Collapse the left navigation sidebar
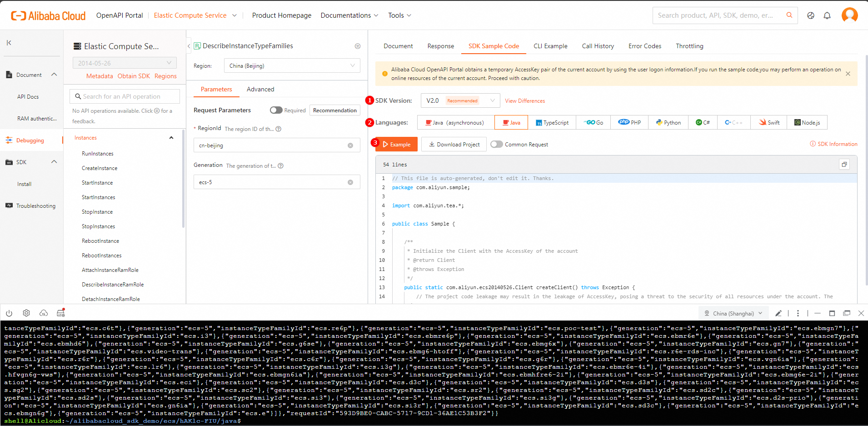The width and height of the screenshot is (868, 426). coord(9,43)
